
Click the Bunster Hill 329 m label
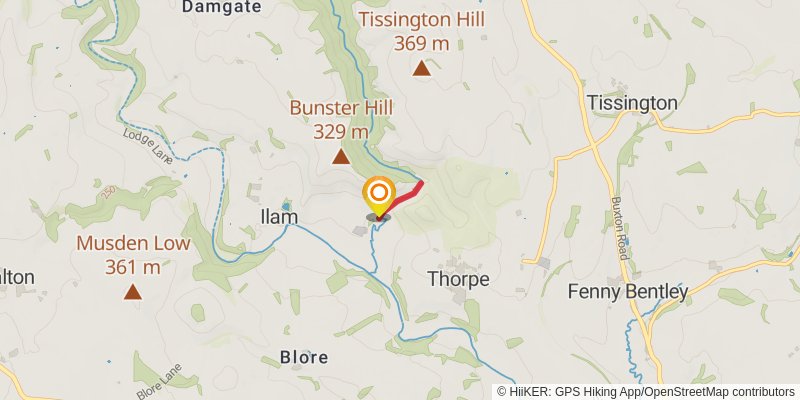pyautogui.click(x=341, y=119)
